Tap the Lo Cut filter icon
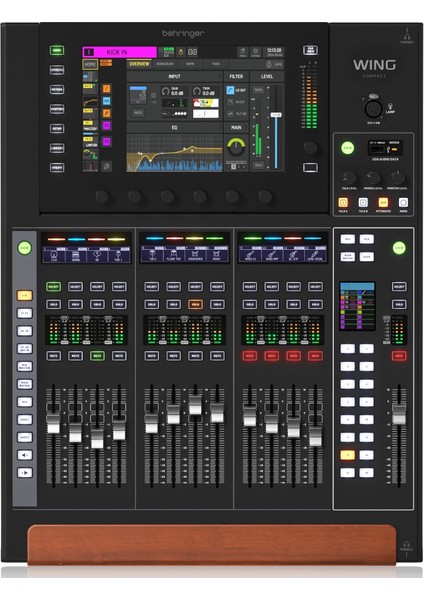This screenshot has height=600, width=424. (x=230, y=90)
